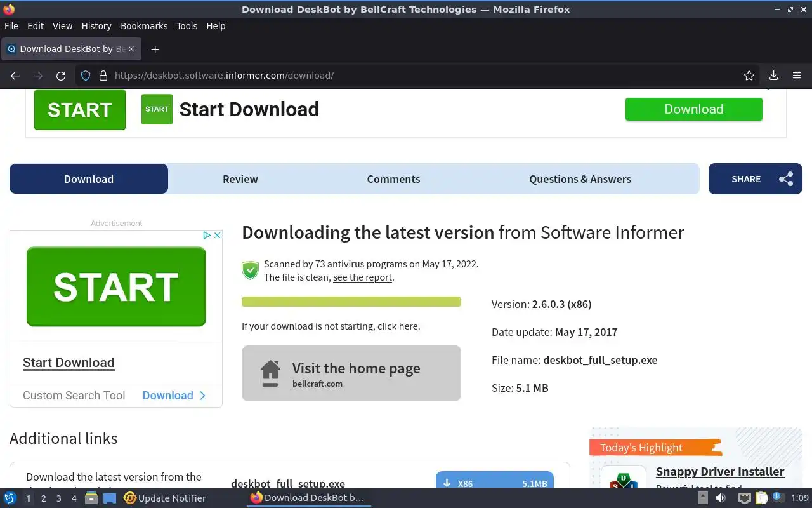
Task: Switch to workspace 4 in taskbar
Action: [74, 498]
